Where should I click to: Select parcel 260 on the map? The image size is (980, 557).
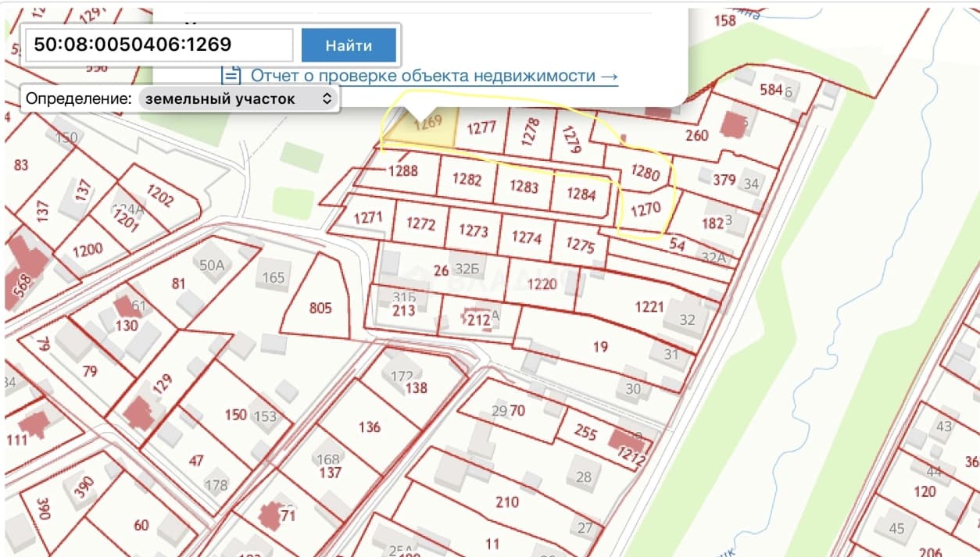pyautogui.click(x=696, y=135)
